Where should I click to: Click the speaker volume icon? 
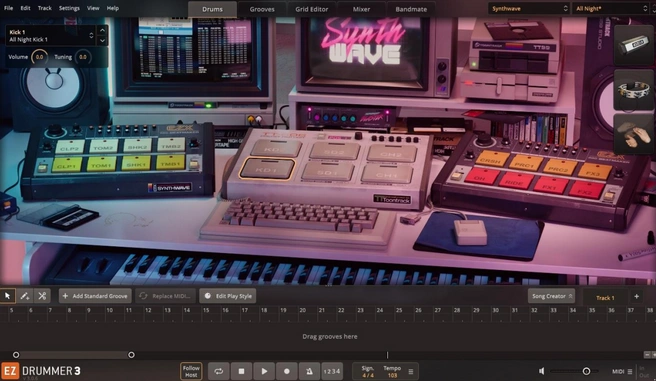(542, 371)
